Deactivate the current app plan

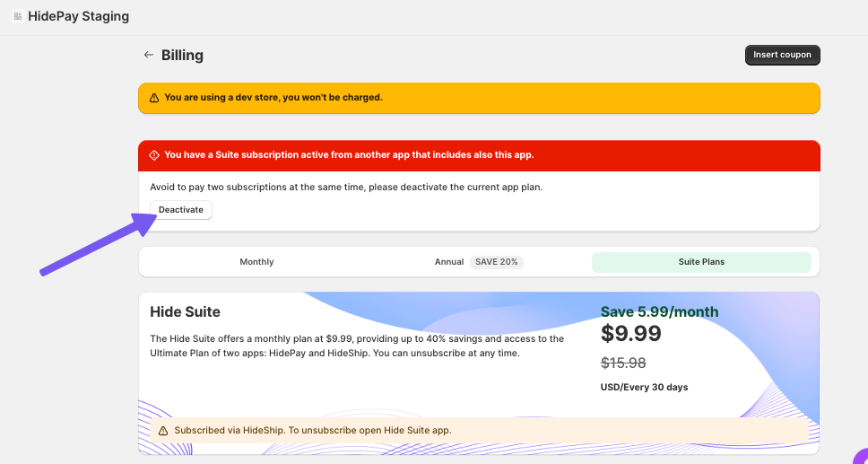[181, 210]
